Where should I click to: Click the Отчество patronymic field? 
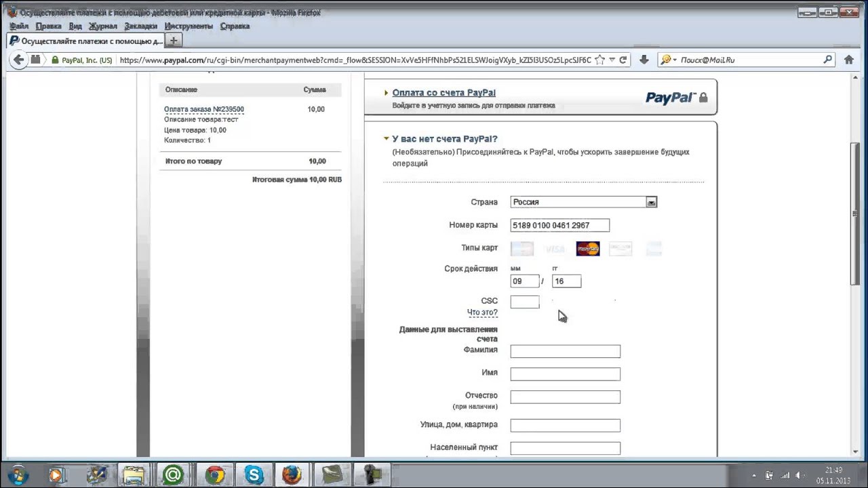566,397
